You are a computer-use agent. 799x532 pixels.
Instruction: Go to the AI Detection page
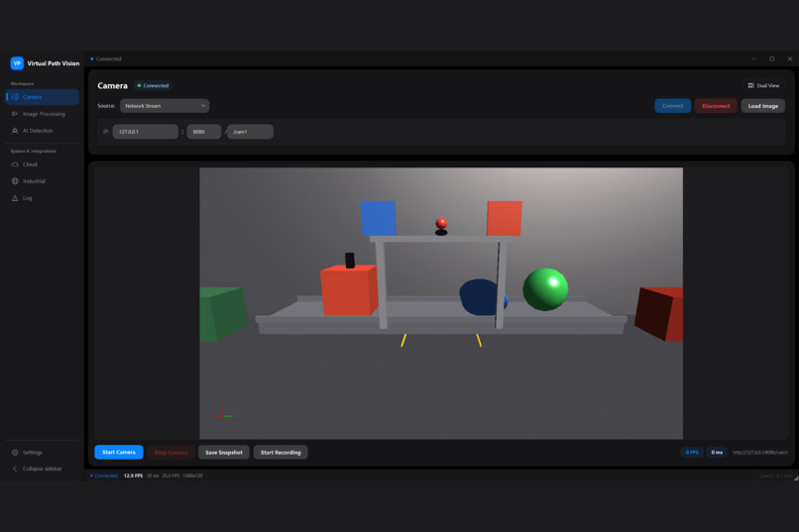point(43,131)
